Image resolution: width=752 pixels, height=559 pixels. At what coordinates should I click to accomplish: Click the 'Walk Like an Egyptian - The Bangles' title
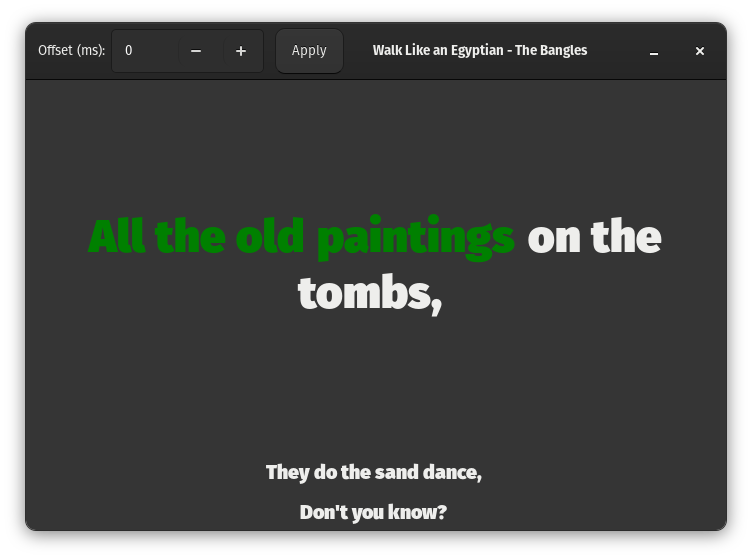click(480, 50)
